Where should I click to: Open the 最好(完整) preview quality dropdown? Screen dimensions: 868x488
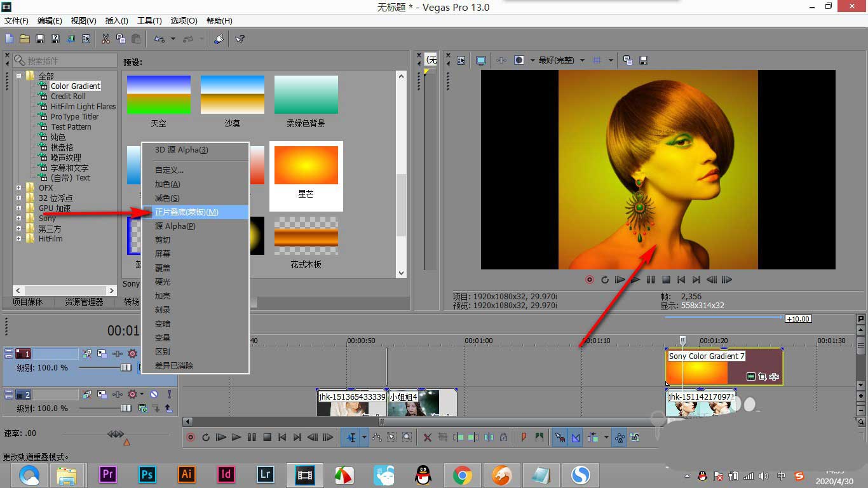[562, 60]
